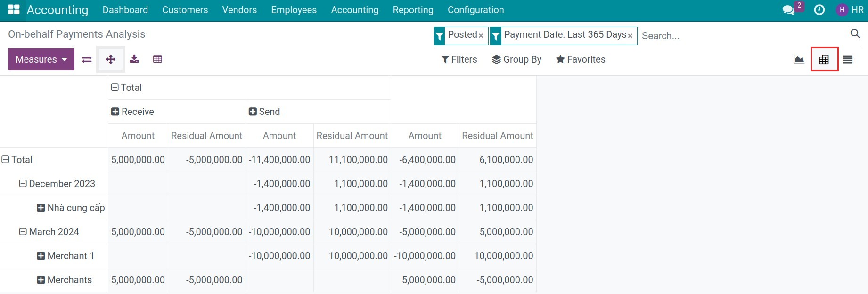Open the conversations chat icon

(x=788, y=10)
